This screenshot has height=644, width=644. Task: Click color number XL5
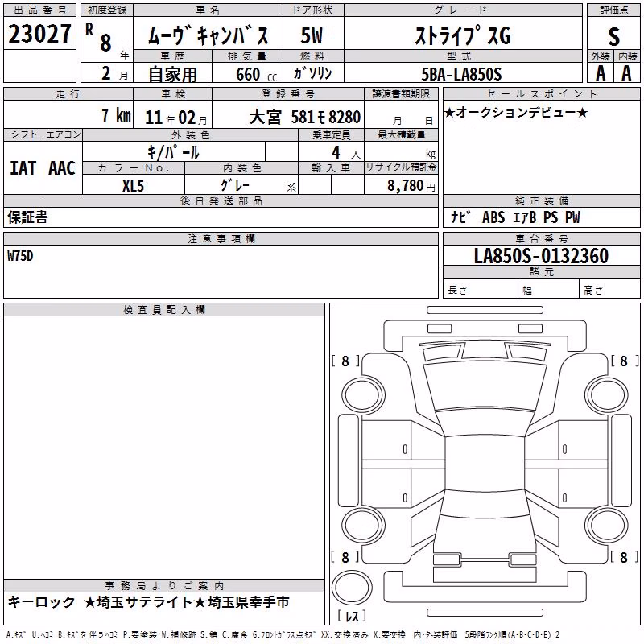click(133, 186)
